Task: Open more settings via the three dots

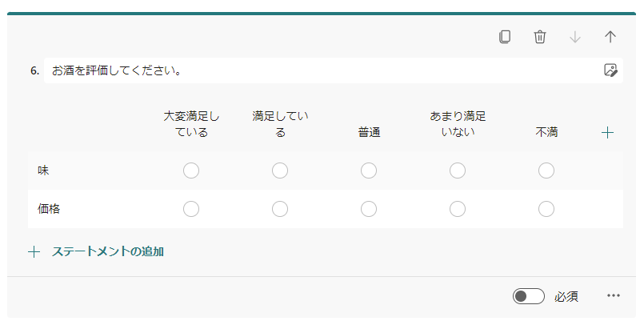Action: [x=614, y=296]
